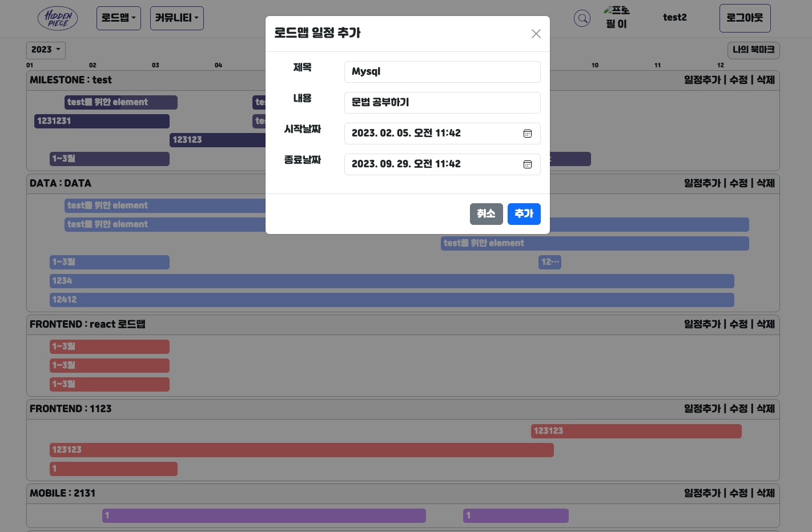Click the 추가 button to add schedule
The height and width of the screenshot is (532, 812).
tap(524, 214)
